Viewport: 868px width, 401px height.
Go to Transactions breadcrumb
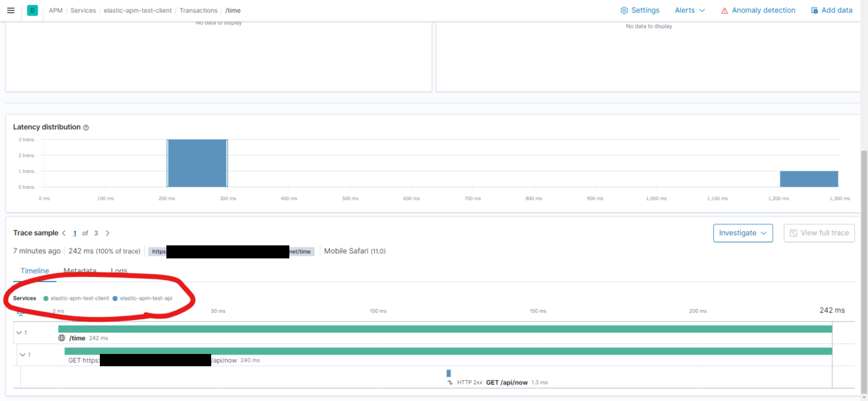point(199,11)
